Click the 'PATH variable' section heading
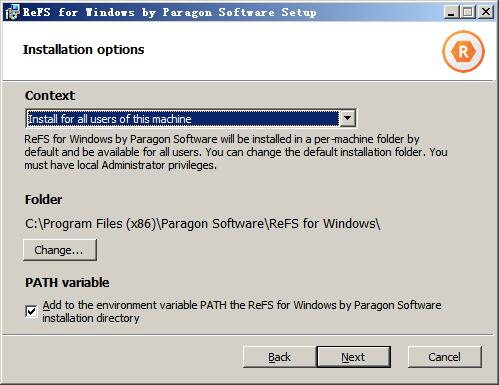This screenshot has width=499, height=385. [x=67, y=283]
